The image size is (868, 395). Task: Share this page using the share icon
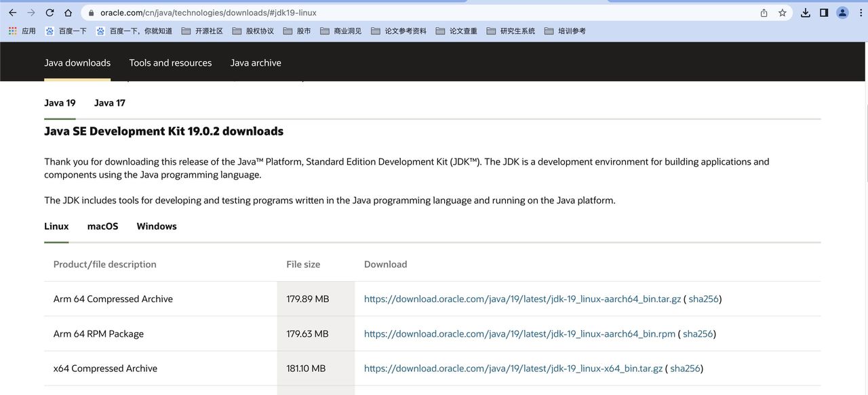pos(764,13)
